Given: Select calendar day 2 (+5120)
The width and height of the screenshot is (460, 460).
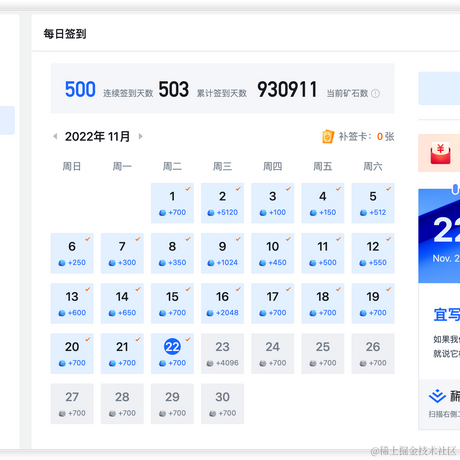Looking at the screenshot, I should (222, 203).
